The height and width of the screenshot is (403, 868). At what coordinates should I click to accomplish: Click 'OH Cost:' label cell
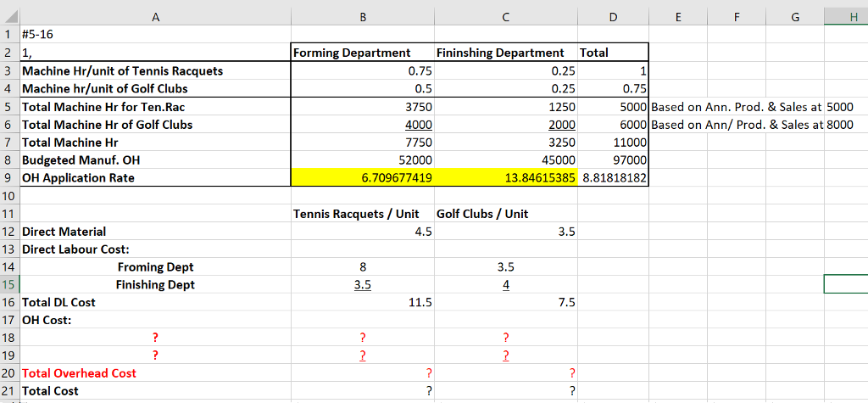point(156,320)
